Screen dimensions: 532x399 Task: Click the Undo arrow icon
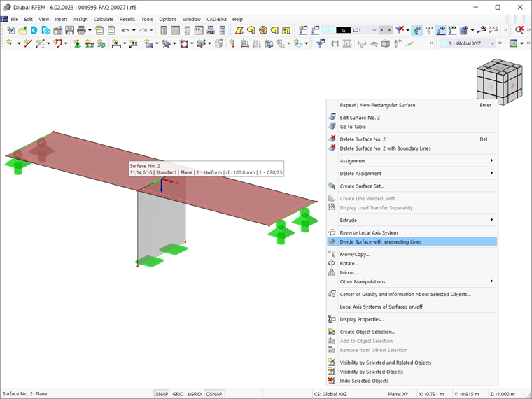[125, 30]
